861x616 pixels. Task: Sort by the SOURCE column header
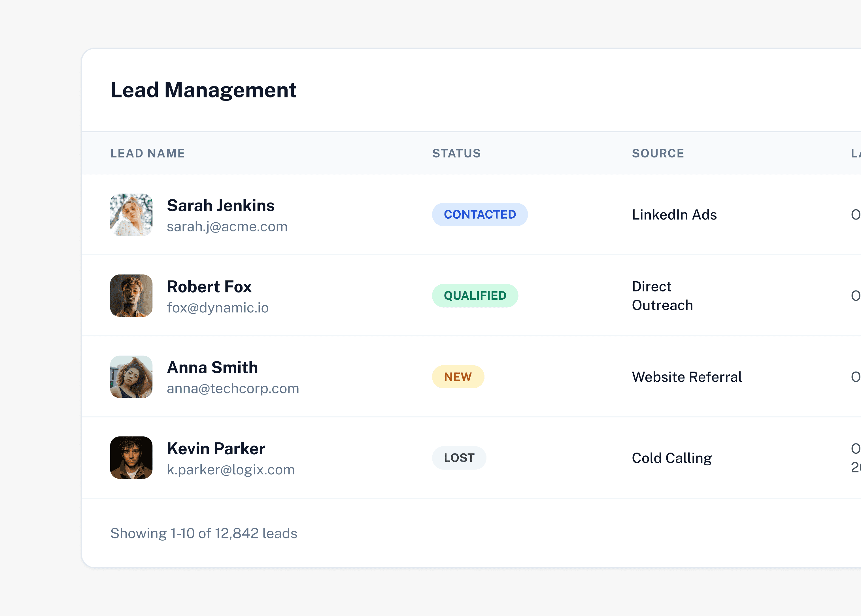(658, 153)
